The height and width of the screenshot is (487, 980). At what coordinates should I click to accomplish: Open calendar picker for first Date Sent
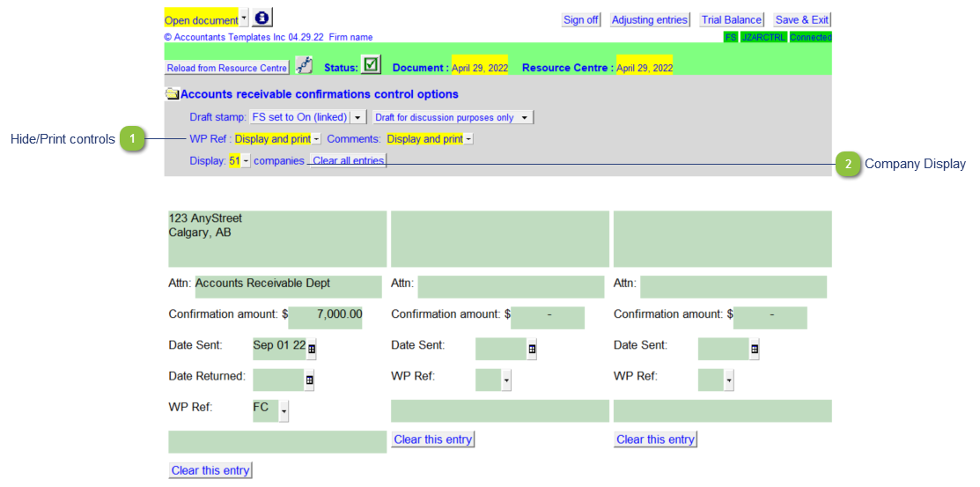point(312,350)
